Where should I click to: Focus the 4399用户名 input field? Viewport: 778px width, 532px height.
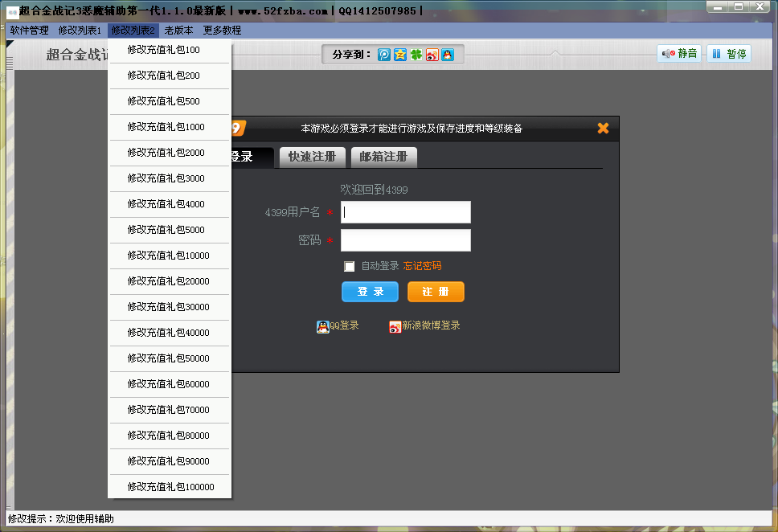tap(405, 212)
